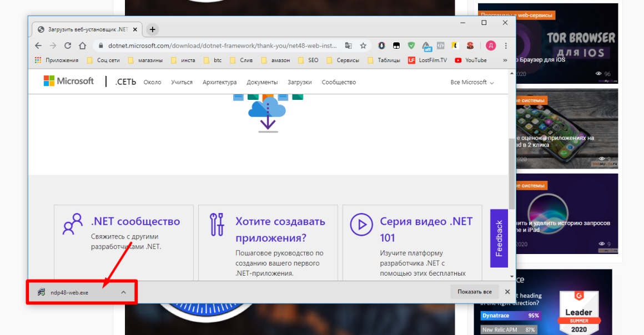Go back using browser back arrow
644x335 pixels.
[38, 45]
